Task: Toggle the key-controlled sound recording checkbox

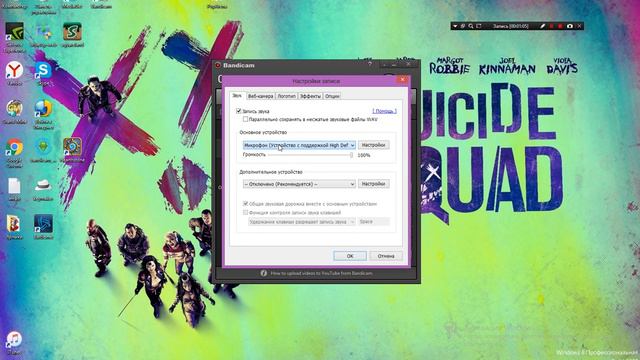Action: click(246, 212)
